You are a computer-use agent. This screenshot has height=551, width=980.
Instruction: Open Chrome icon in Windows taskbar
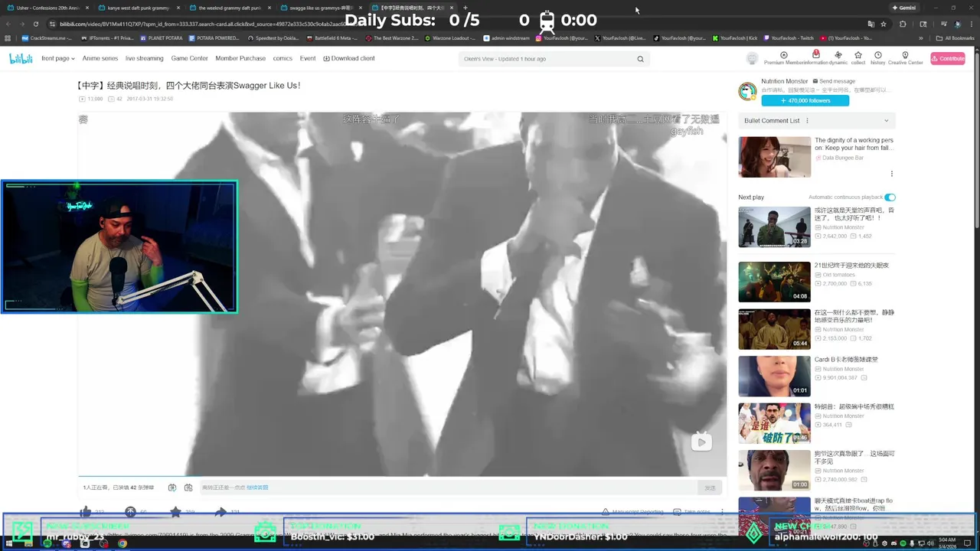[122, 543]
